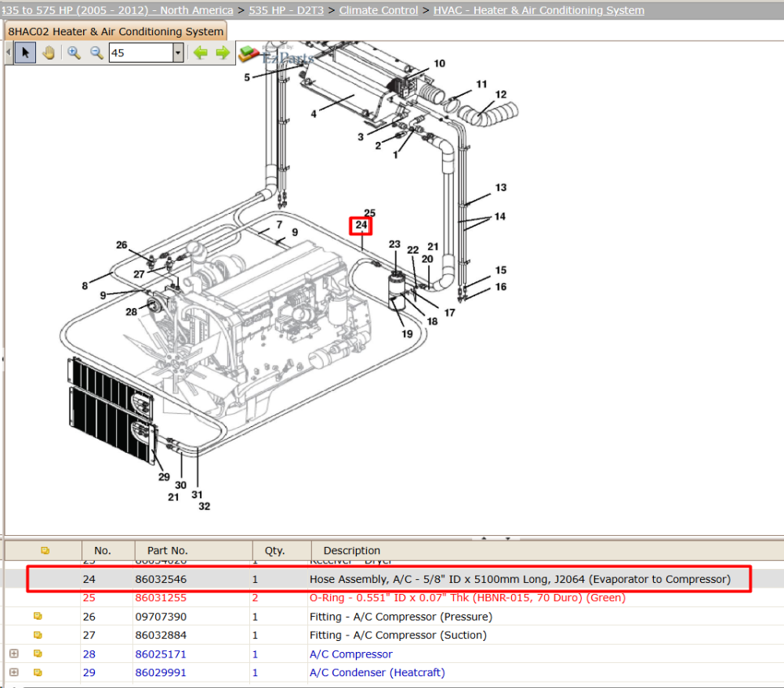The width and height of the screenshot is (784, 688).
Task: Open the 2005 - 2012 North America breadcrumb
Action: (x=117, y=10)
